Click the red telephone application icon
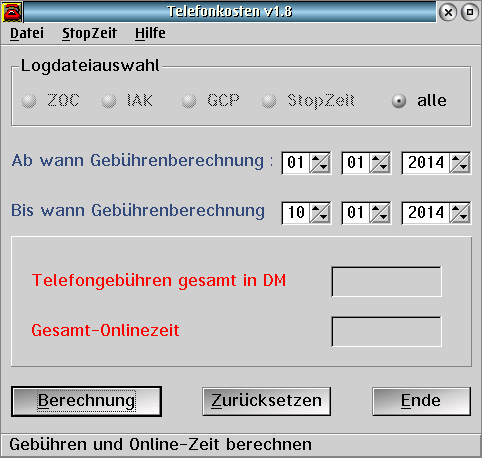The height and width of the screenshot is (458, 482). pos(12,12)
